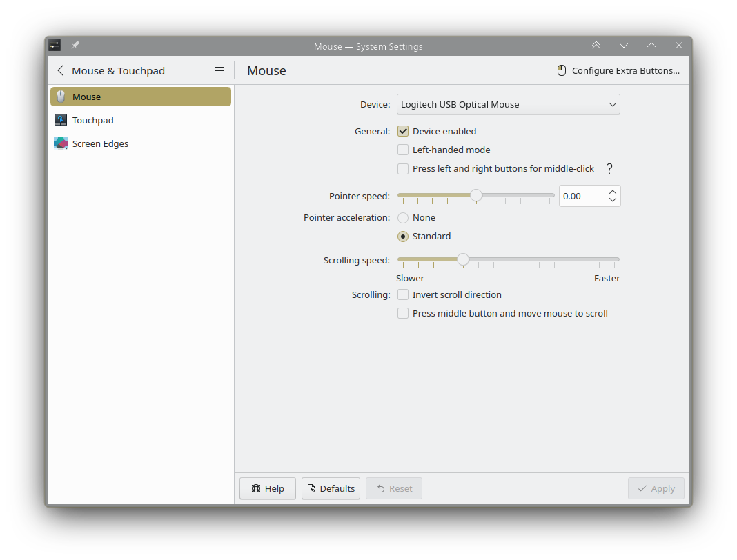Image resolution: width=737 pixels, height=560 pixels.
Task: Toggle the Device enabled checkbox
Action: point(403,131)
